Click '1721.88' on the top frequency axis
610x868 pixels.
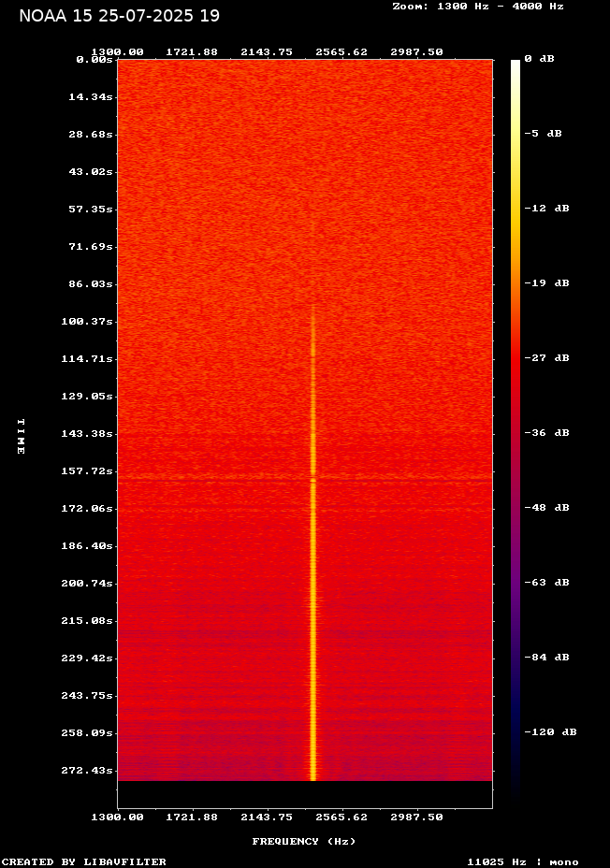[192, 52]
